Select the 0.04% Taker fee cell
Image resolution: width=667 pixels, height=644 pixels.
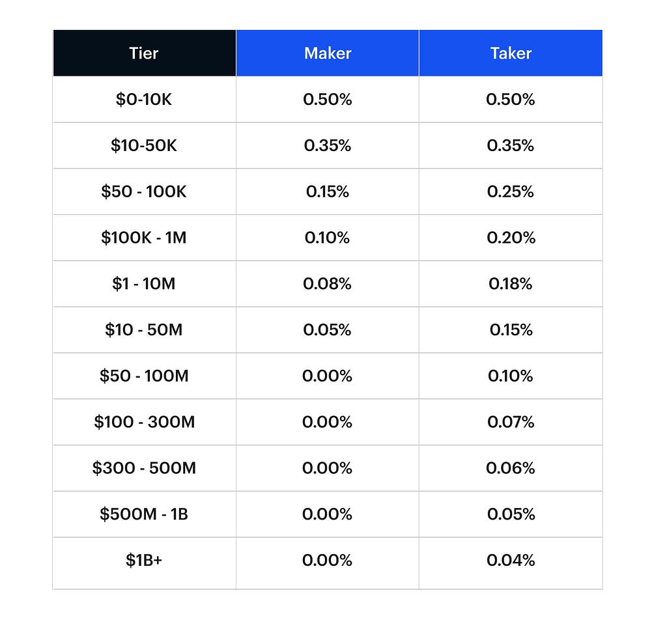(511, 561)
